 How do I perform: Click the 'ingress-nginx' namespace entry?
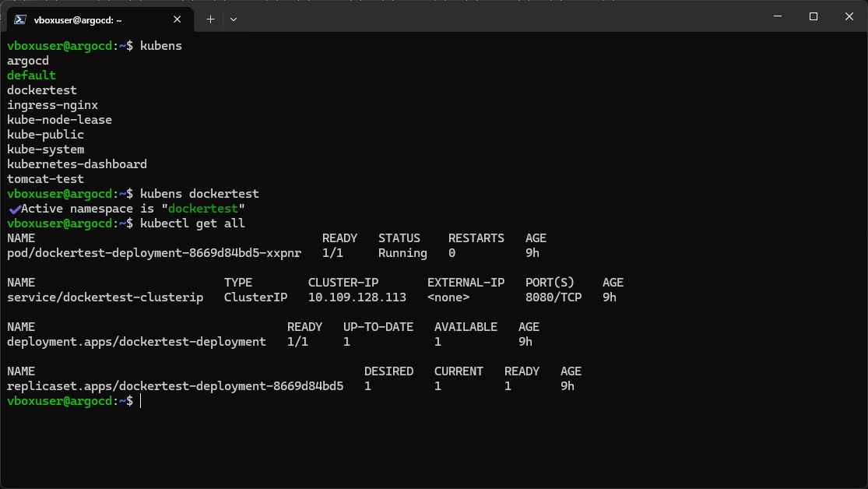coord(52,105)
